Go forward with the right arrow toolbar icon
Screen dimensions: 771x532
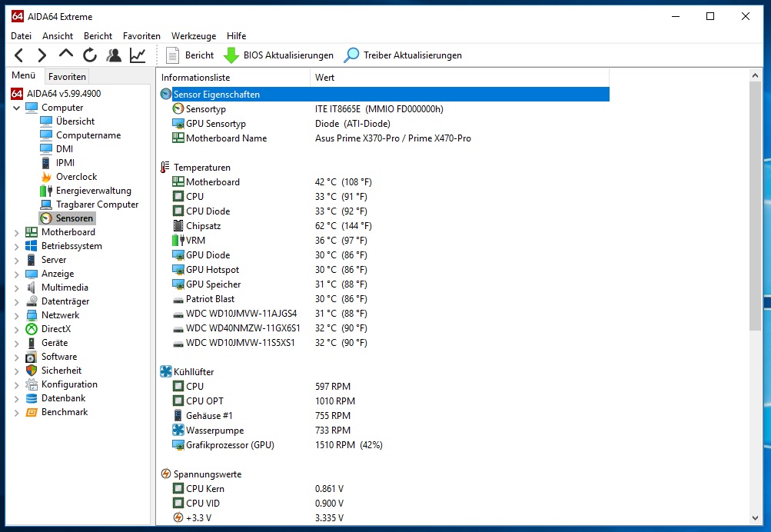42,55
